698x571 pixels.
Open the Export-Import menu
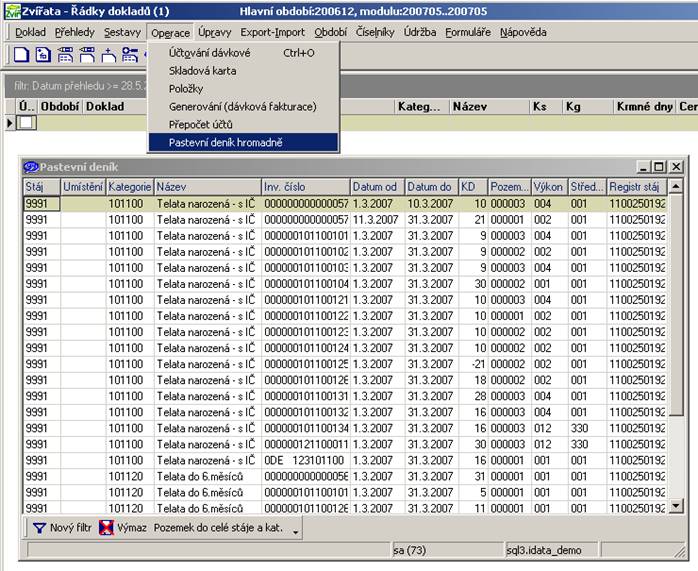tap(272, 32)
